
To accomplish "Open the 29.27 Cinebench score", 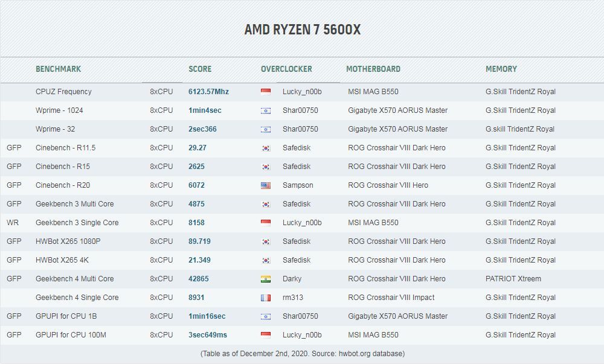I will point(198,148).
